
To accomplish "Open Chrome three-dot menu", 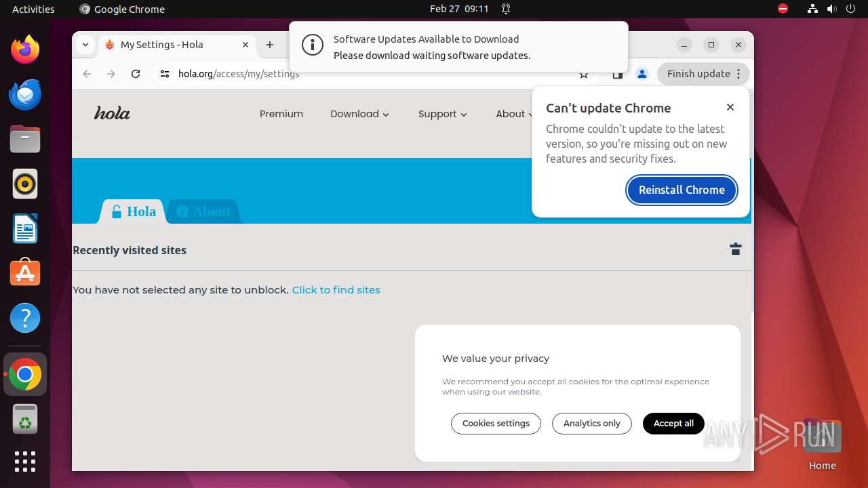I will 738,74.
